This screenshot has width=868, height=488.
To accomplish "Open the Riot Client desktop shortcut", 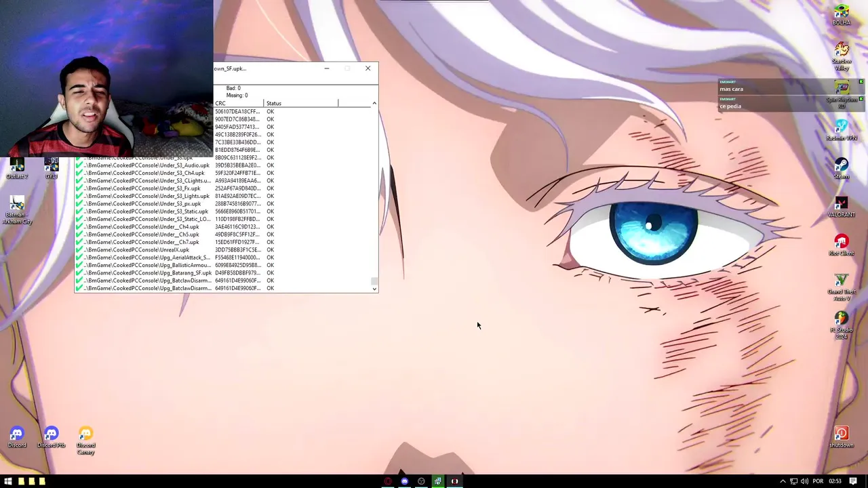I will (x=842, y=245).
